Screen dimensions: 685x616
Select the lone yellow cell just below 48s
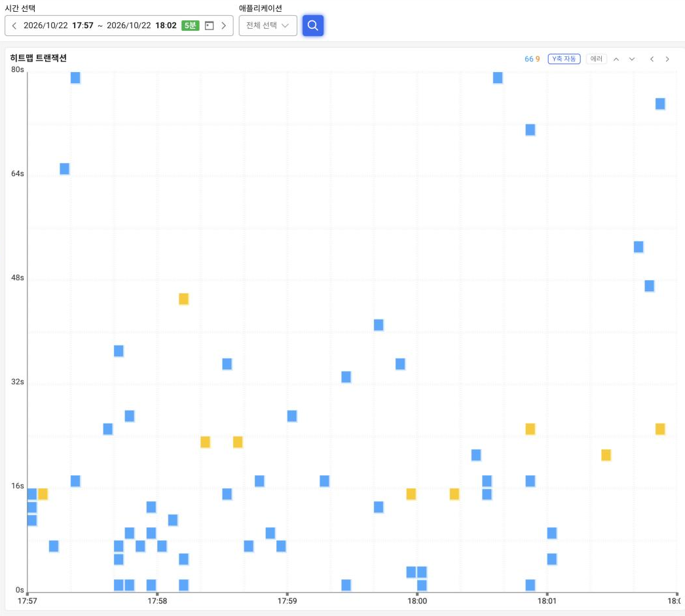pyautogui.click(x=183, y=299)
